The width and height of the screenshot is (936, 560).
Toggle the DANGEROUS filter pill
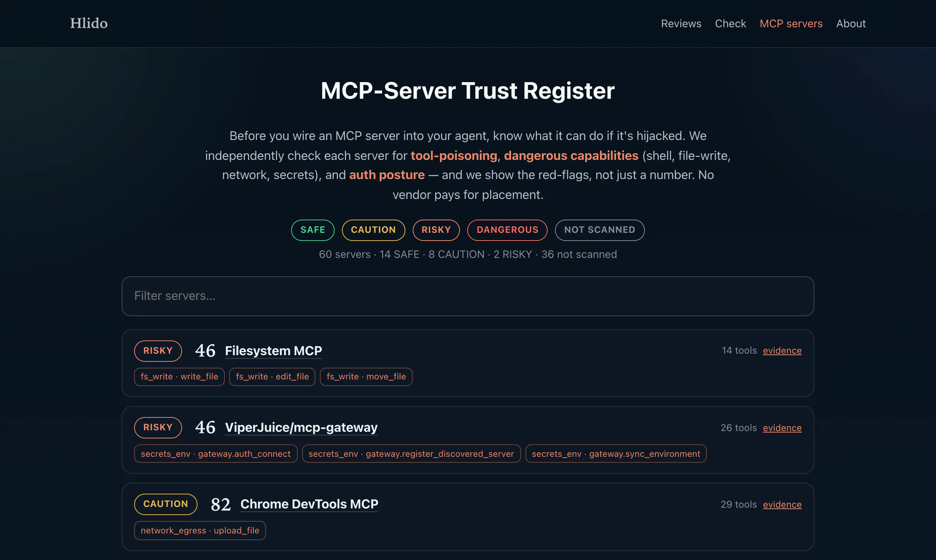[x=507, y=230]
